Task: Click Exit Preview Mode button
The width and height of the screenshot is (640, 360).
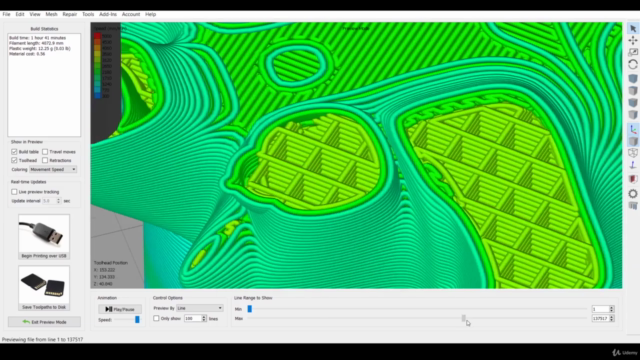Action: [44, 322]
